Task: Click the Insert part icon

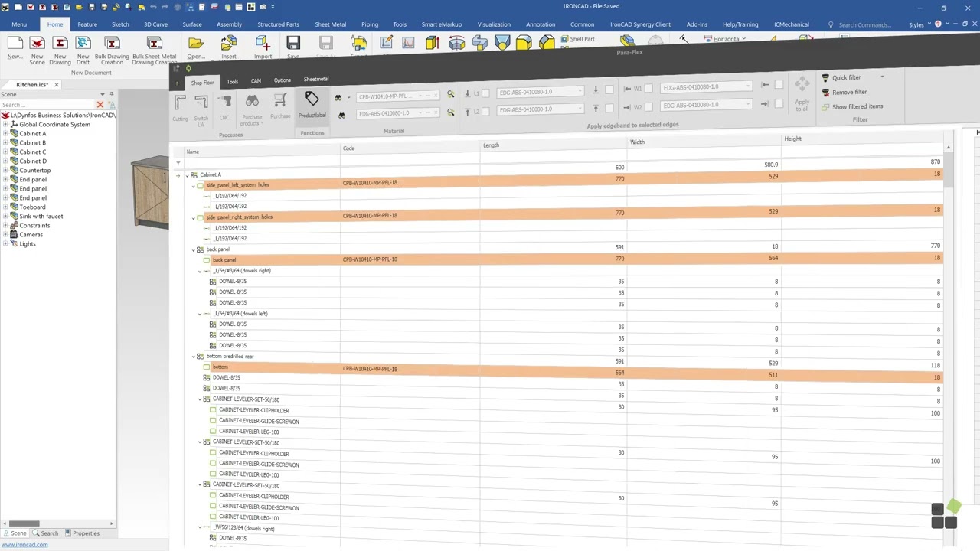Action: [x=229, y=44]
